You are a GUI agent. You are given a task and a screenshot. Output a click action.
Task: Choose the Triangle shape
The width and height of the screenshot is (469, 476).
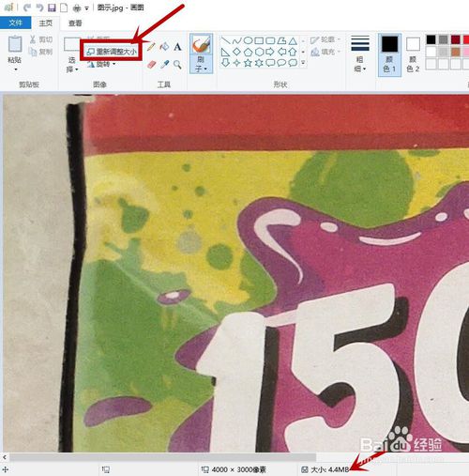[293, 40]
